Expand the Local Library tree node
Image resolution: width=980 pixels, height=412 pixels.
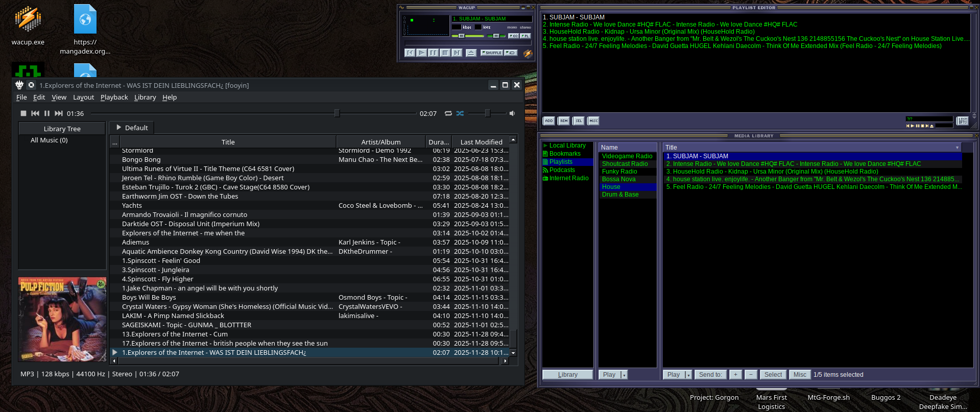click(x=545, y=146)
